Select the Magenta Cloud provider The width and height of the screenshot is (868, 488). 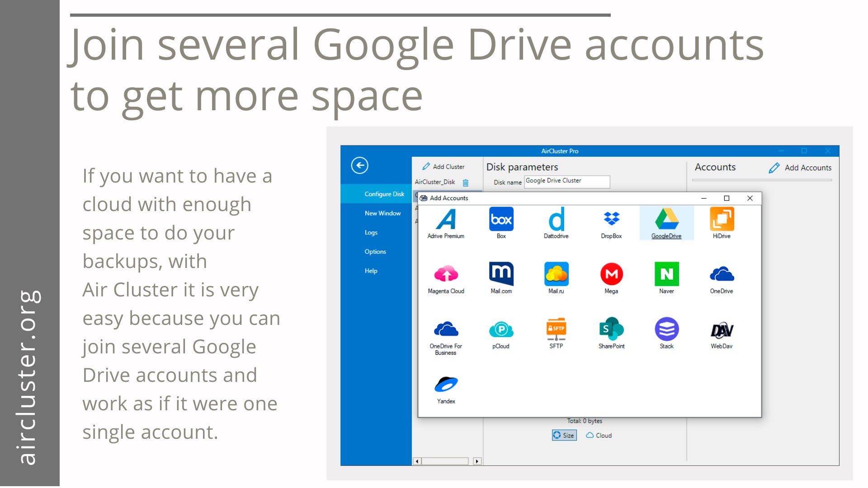[x=446, y=278]
